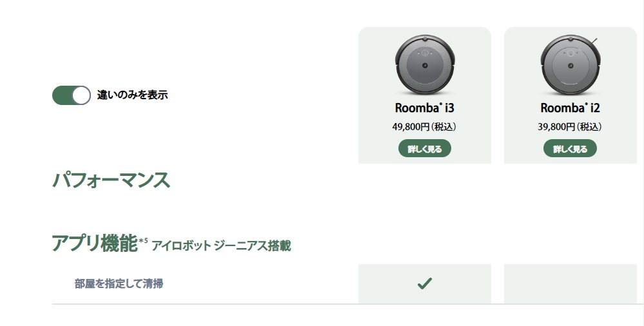This screenshot has width=644, height=326.
Task: Open the *5 footnote marker
Action: pos(143,240)
